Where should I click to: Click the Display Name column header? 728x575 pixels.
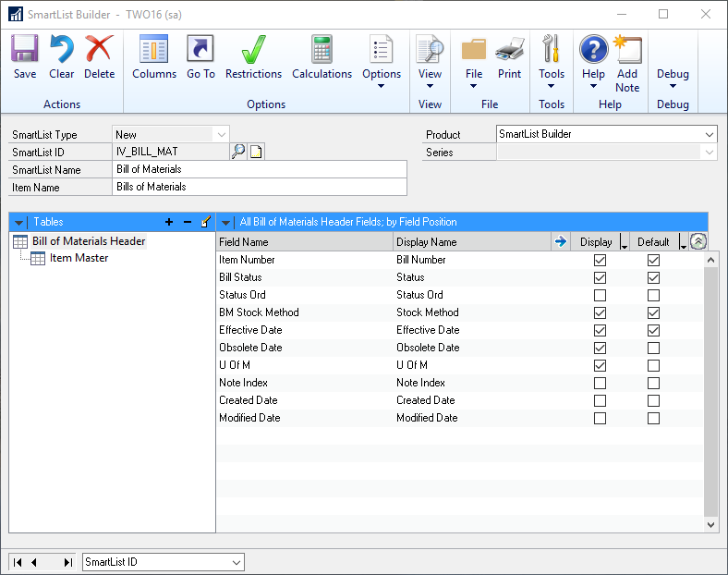point(472,242)
